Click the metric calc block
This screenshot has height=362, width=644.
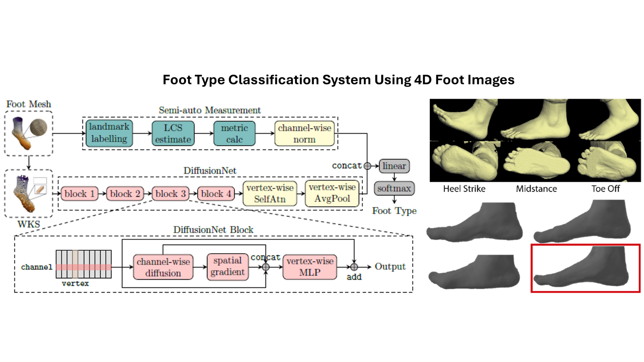tap(234, 133)
